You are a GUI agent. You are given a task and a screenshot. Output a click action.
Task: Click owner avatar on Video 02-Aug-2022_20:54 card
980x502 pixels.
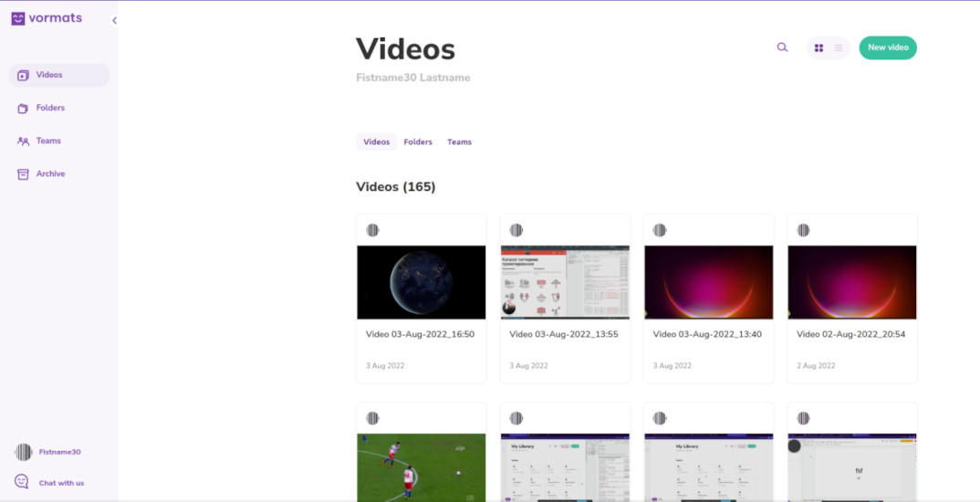(x=804, y=230)
